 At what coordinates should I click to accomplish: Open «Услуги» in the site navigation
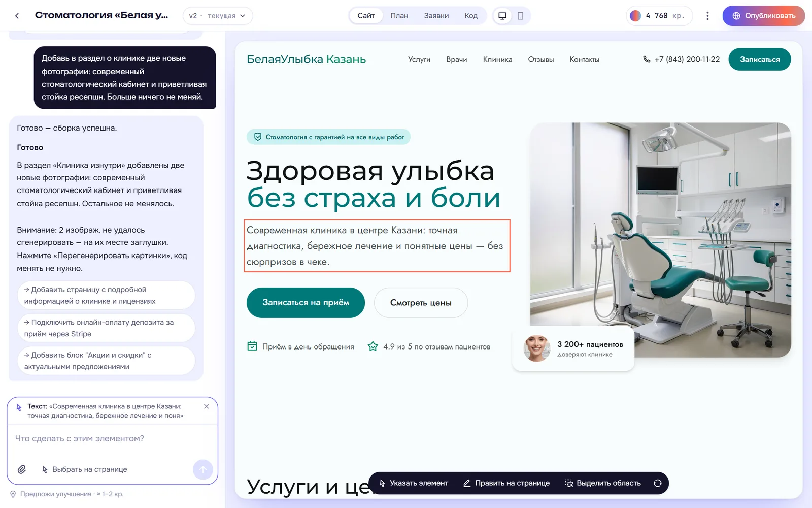click(x=419, y=59)
